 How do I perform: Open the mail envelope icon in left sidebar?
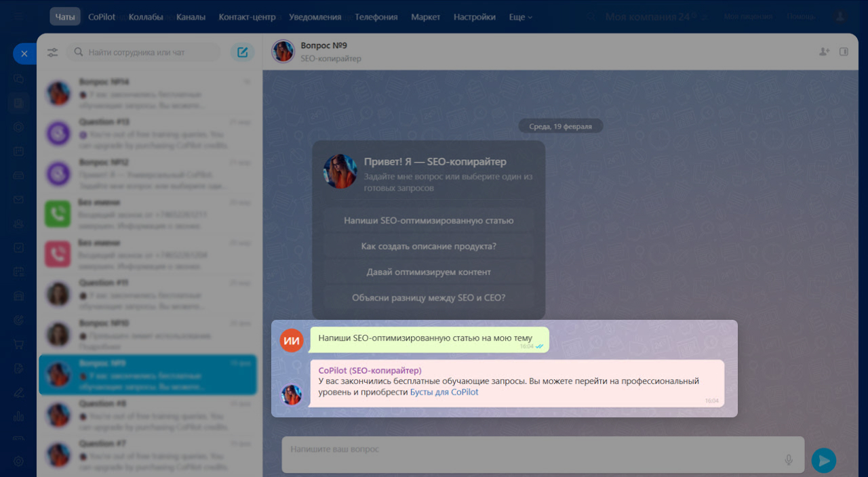pos(19,199)
